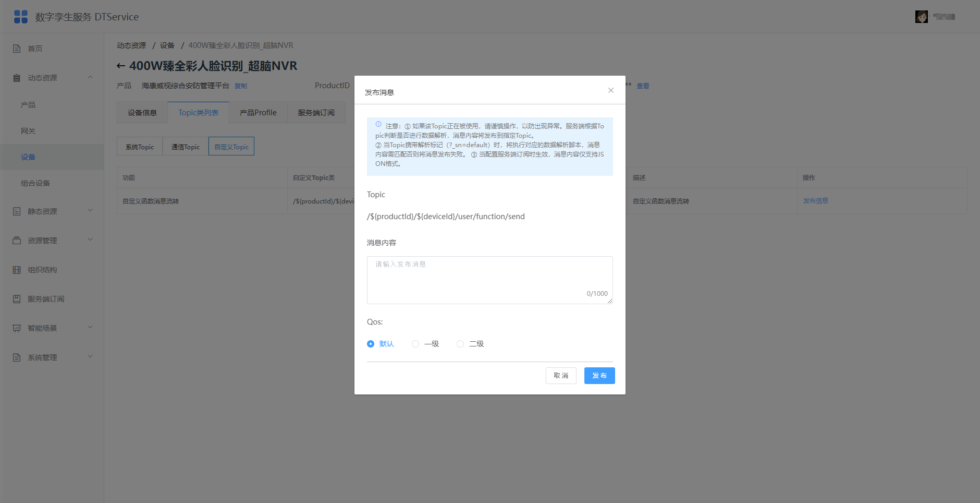
Task: Click the DTService logo icon
Action: pos(21,17)
